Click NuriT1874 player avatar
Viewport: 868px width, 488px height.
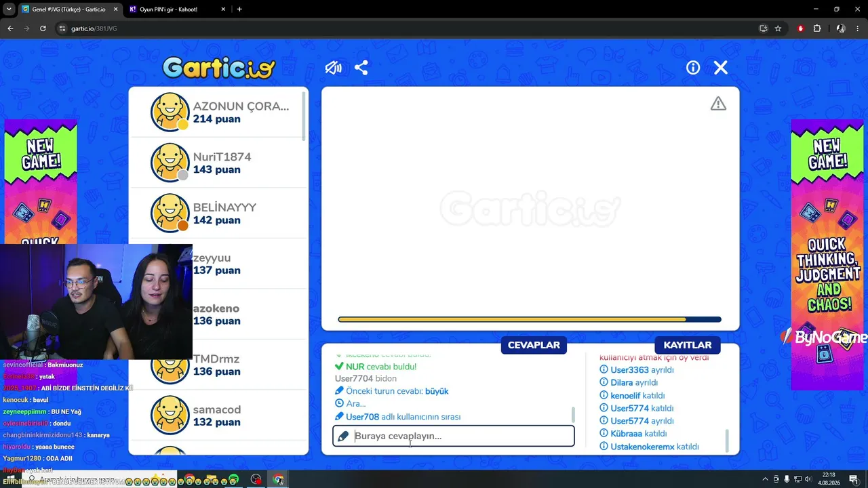point(170,163)
